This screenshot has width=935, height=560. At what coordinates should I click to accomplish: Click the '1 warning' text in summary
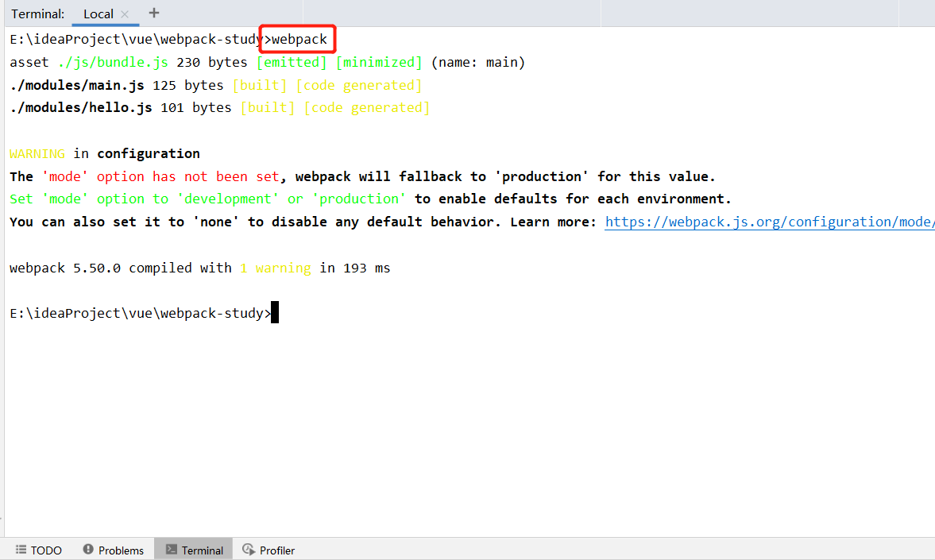275,268
